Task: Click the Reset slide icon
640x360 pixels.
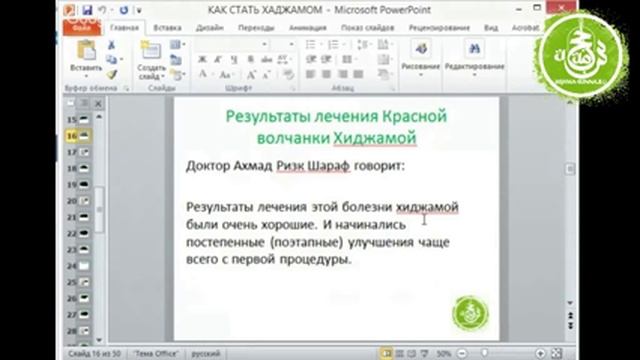Action: [x=176, y=60]
